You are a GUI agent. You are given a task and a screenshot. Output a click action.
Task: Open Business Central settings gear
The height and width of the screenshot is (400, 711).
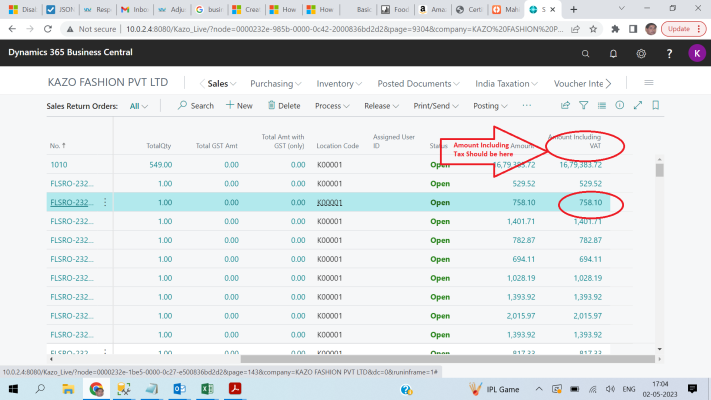click(x=641, y=54)
